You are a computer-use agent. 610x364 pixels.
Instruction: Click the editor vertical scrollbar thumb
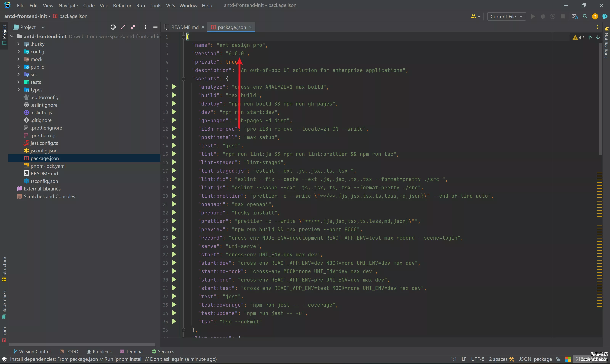coord(600,99)
